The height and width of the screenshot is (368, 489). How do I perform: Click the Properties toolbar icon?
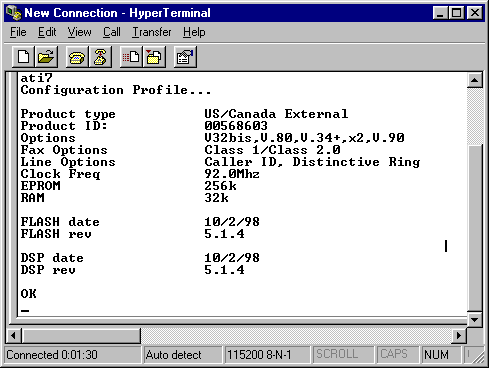[x=185, y=57]
